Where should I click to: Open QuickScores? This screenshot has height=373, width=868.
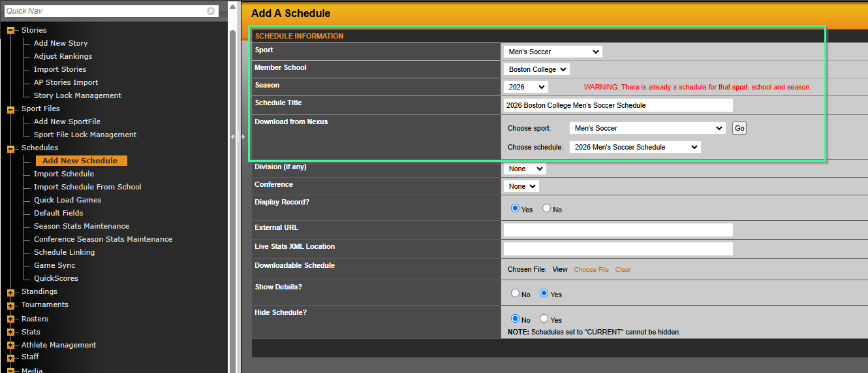tap(56, 278)
